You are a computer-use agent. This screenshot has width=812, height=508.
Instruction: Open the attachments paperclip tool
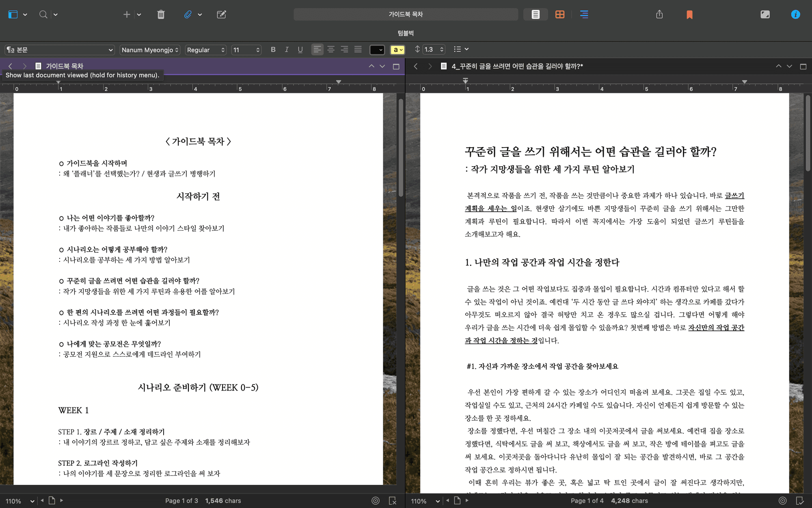[x=187, y=15]
